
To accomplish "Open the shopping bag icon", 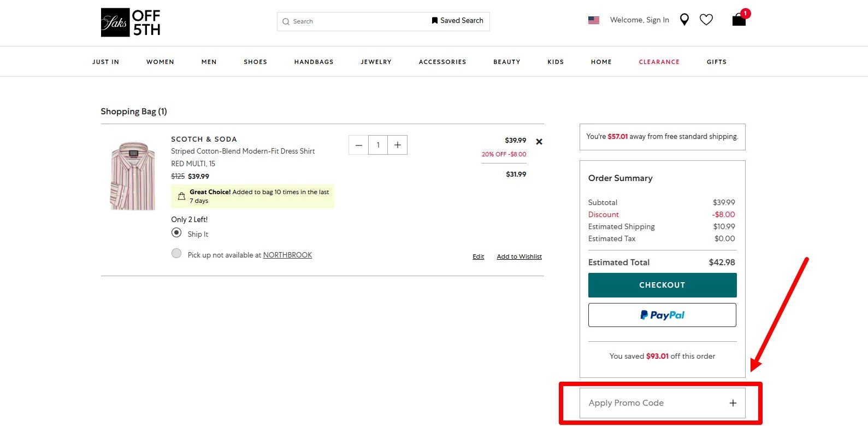I will (739, 20).
